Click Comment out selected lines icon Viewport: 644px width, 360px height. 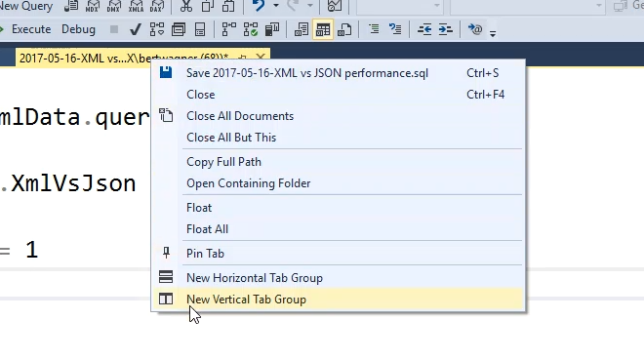pyautogui.click(x=374, y=29)
